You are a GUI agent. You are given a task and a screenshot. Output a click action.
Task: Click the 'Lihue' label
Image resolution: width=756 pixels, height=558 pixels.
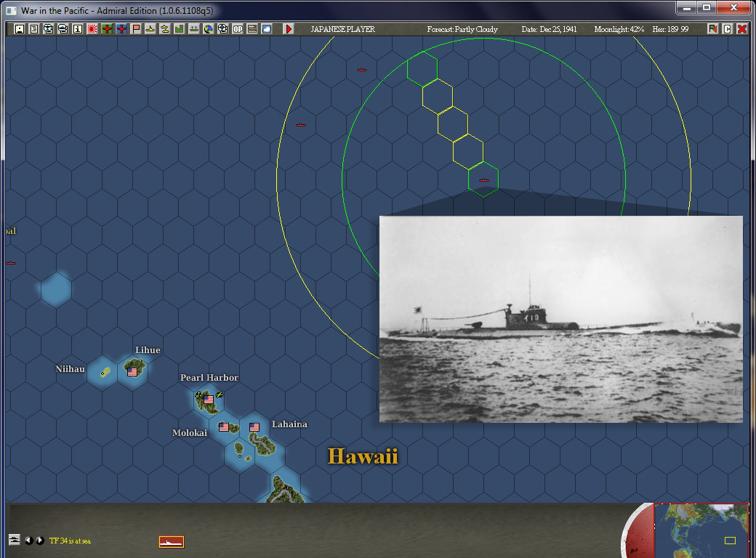[148, 349]
